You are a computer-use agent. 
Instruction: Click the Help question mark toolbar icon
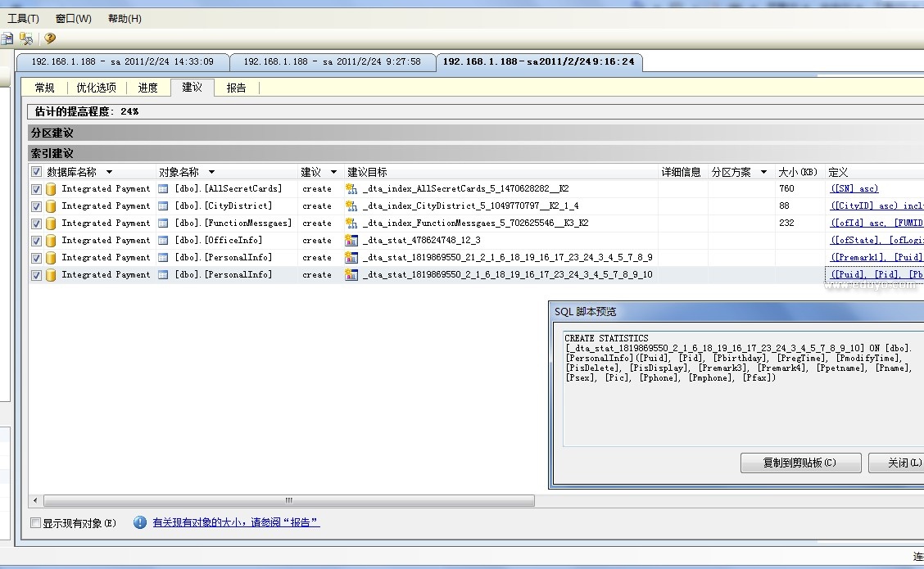[x=50, y=38]
